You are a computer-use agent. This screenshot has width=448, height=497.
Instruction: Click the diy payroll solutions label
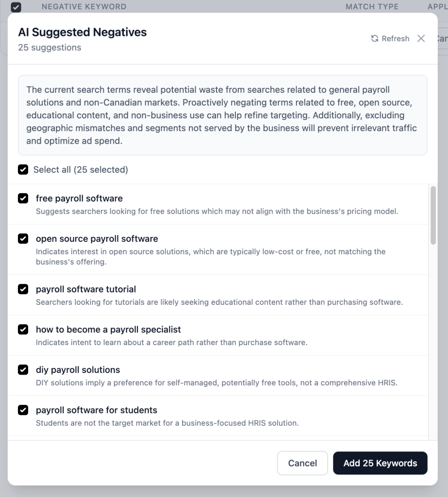[78, 370]
